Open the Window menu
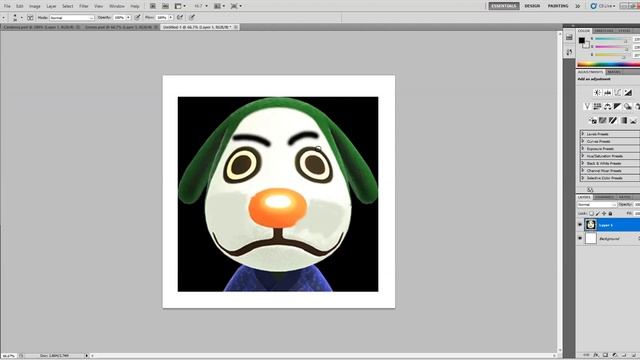640x360 pixels. (117, 6)
